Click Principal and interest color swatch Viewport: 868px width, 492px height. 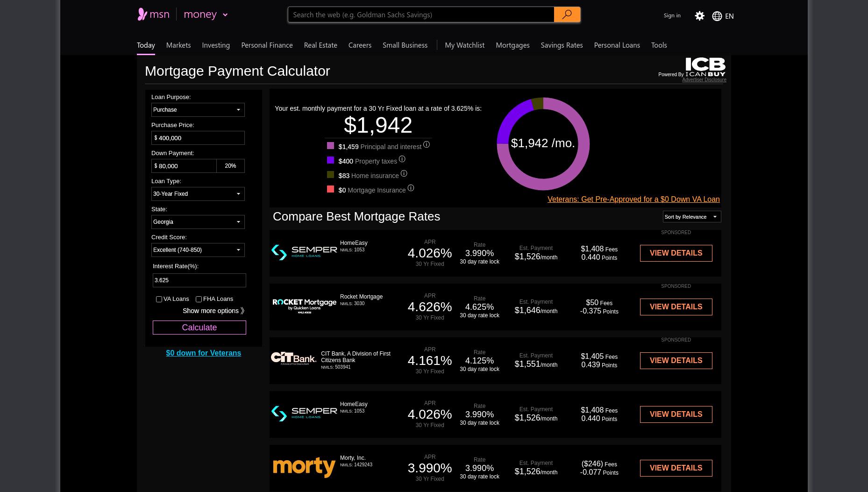pos(330,146)
